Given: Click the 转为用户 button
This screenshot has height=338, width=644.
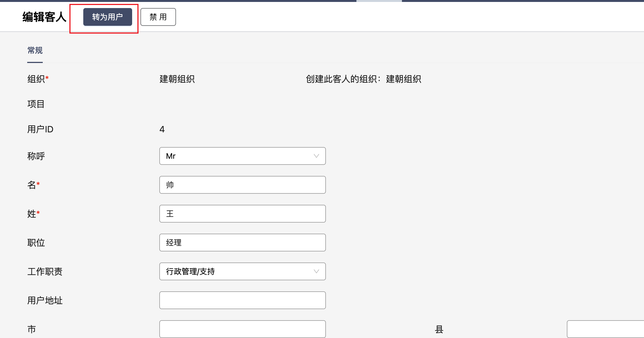Looking at the screenshot, I should click(107, 17).
